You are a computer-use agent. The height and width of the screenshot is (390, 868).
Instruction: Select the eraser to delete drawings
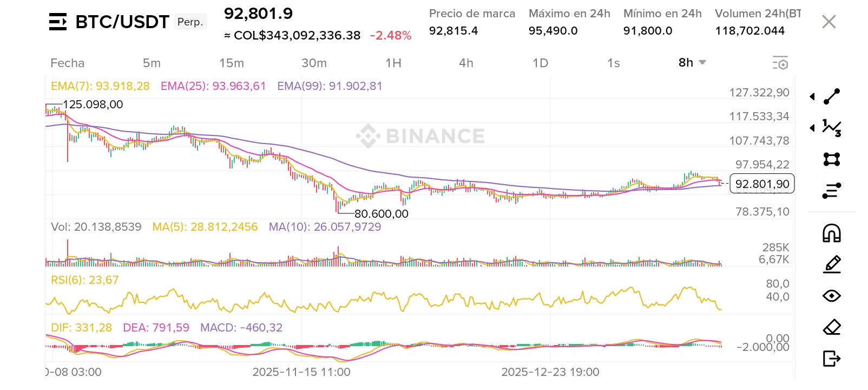pos(832,327)
